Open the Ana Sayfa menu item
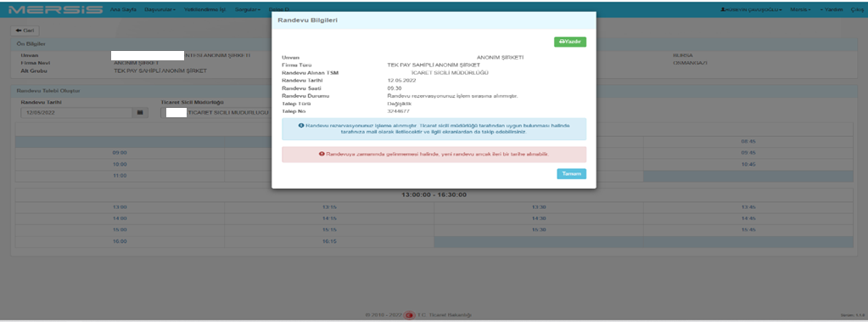This screenshot has width=868, height=322. click(x=123, y=10)
